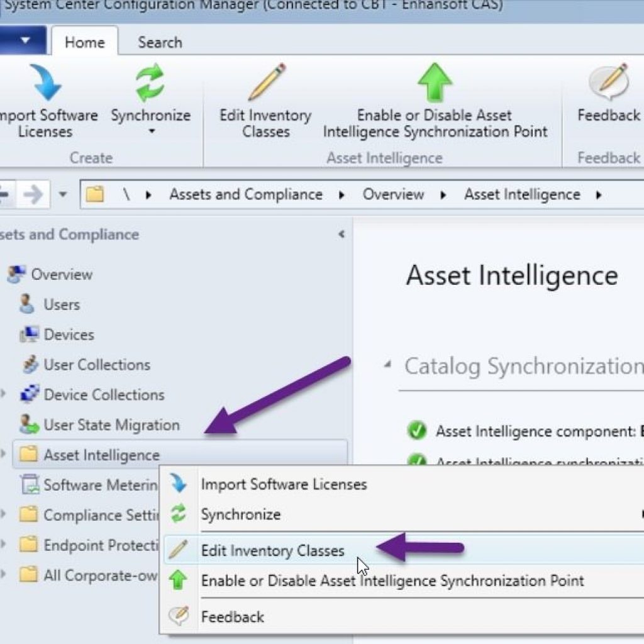
Task: Expand the arrow after Overview in breadcrumb
Action: tap(443, 195)
